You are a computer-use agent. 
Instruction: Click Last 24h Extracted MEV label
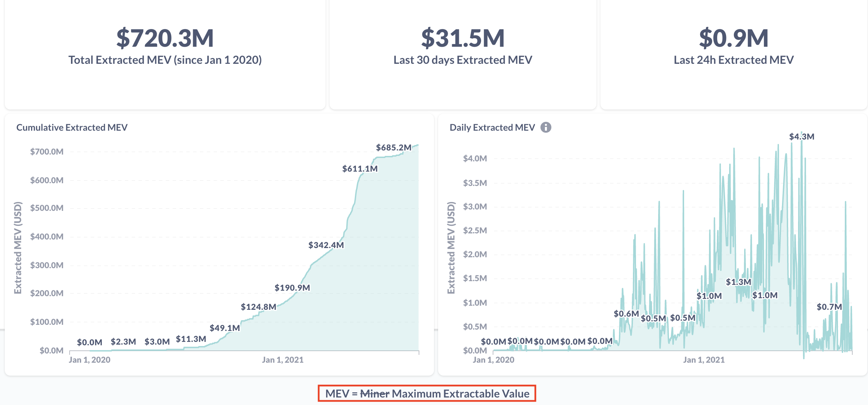(734, 60)
